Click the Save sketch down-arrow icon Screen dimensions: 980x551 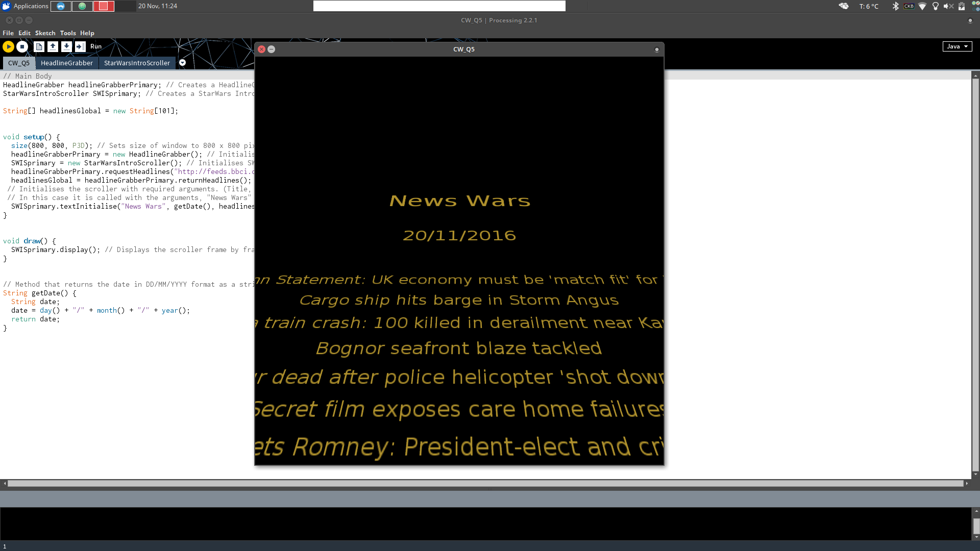point(66,46)
